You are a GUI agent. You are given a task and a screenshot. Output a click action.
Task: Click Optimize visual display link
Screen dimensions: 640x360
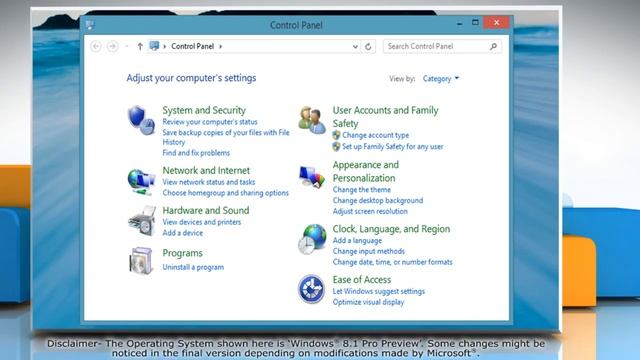click(368, 302)
